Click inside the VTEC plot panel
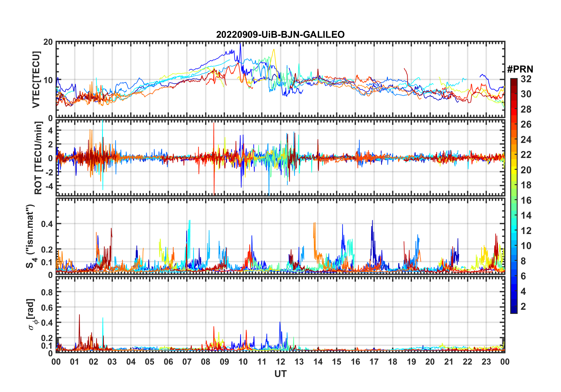 (280, 80)
